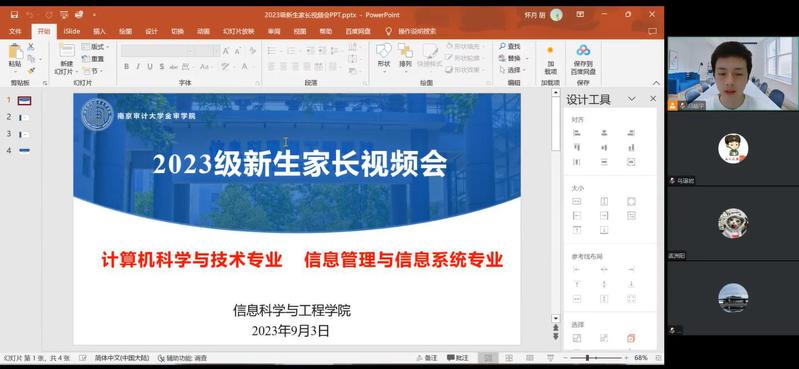The height and width of the screenshot is (369, 799).
Task: Click the Arrange (排列) icon
Action: [405, 50]
